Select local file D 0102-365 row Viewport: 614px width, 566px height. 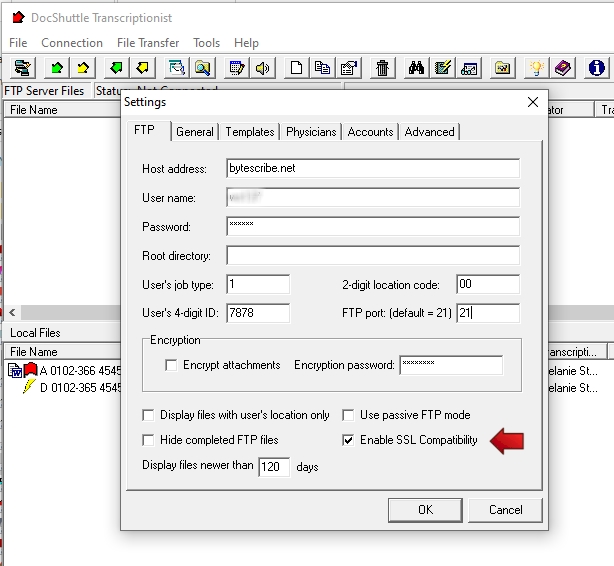coord(81,388)
